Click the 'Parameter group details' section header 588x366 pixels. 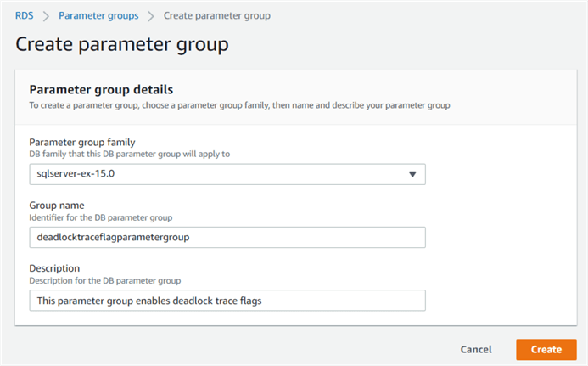101,89
